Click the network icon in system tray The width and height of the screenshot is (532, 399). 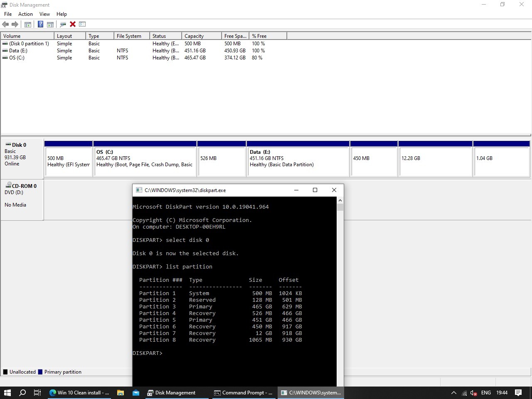(464, 393)
